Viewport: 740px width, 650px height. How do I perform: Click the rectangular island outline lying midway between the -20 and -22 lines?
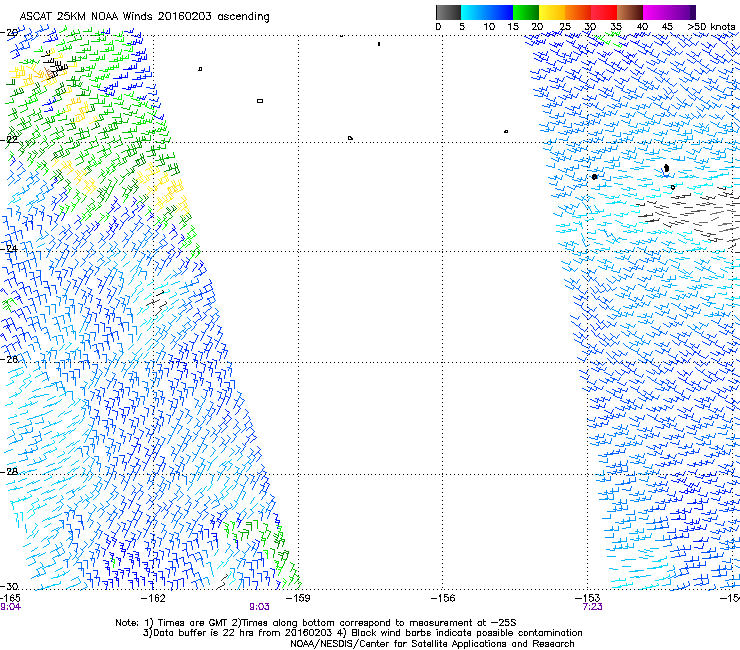click(x=260, y=101)
